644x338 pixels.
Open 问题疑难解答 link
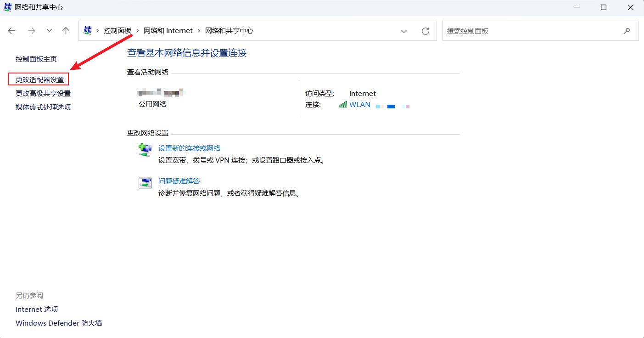click(x=179, y=181)
